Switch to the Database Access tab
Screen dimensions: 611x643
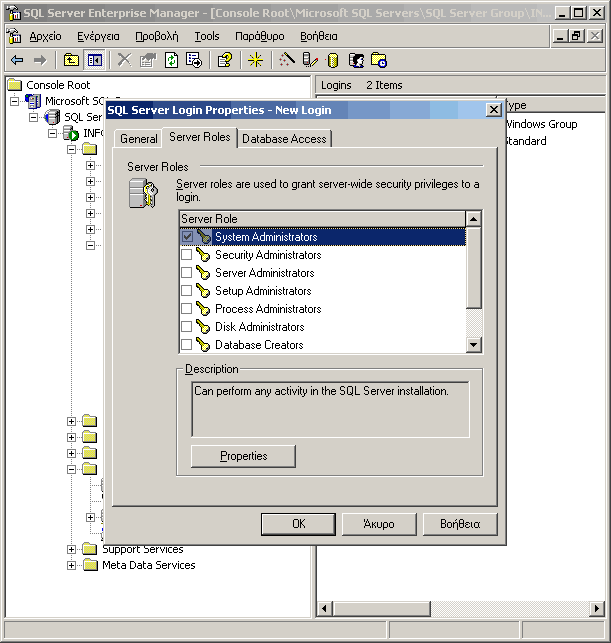(284, 139)
